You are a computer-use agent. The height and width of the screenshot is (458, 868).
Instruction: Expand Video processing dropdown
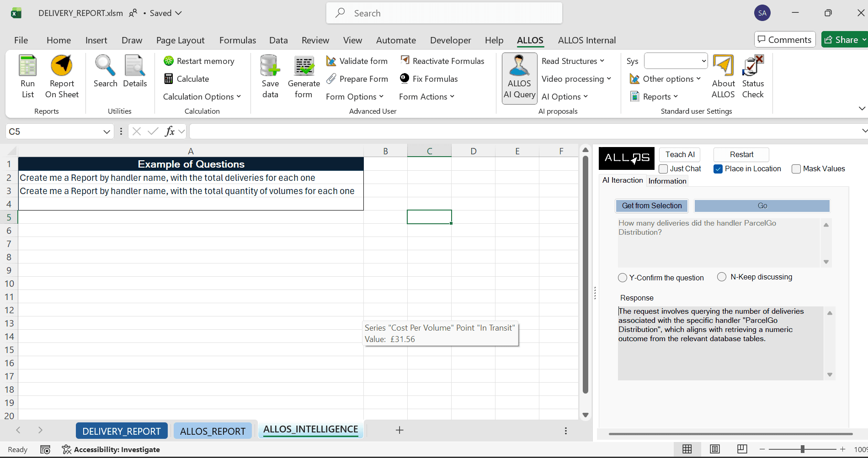pos(576,79)
